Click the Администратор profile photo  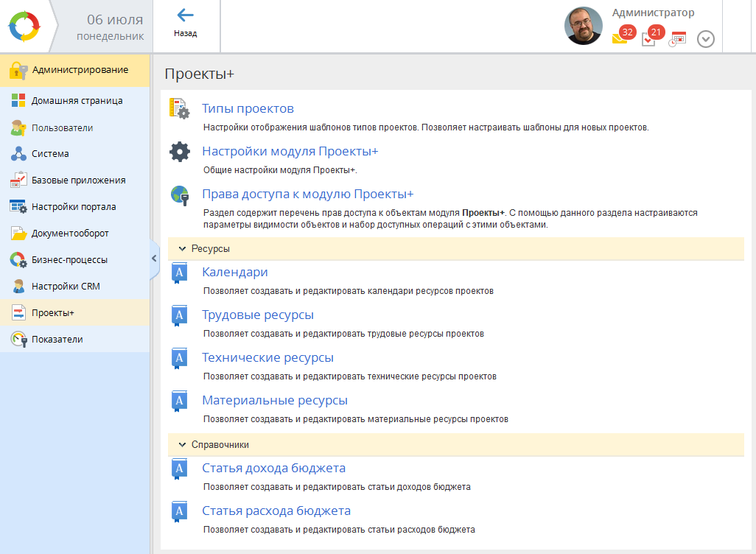(583, 27)
